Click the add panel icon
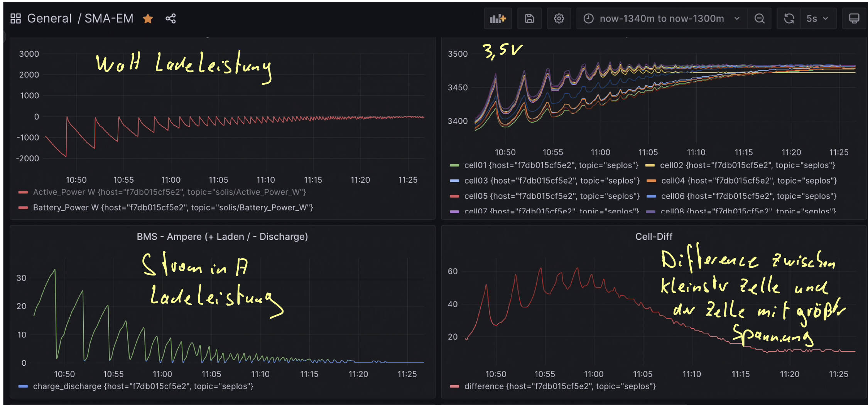The image size is (868, 405). (498, 18)
